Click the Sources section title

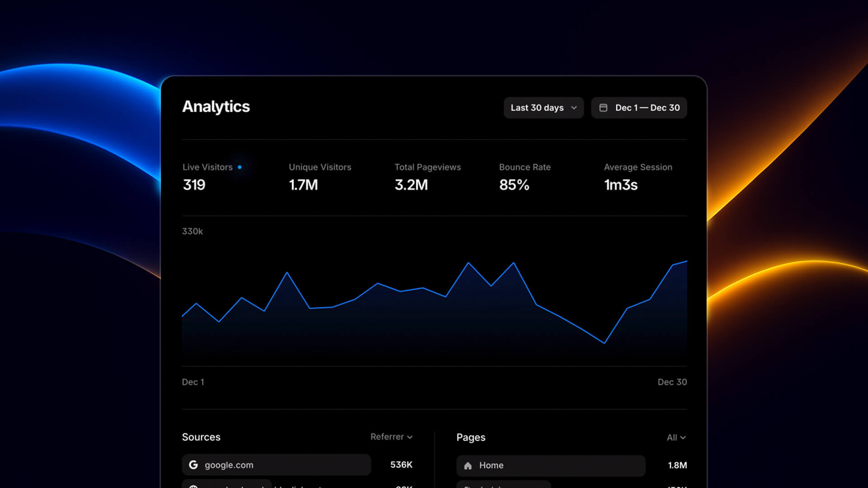point(201,437)
